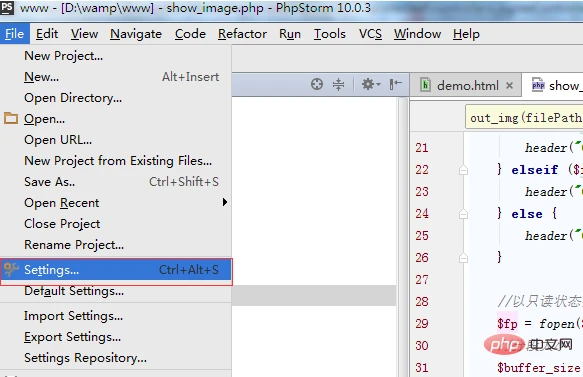The height and width of the screenshot is (377, 583).
Task: Click the project panel vertical scrollbar
Action: tap(403, 238)
